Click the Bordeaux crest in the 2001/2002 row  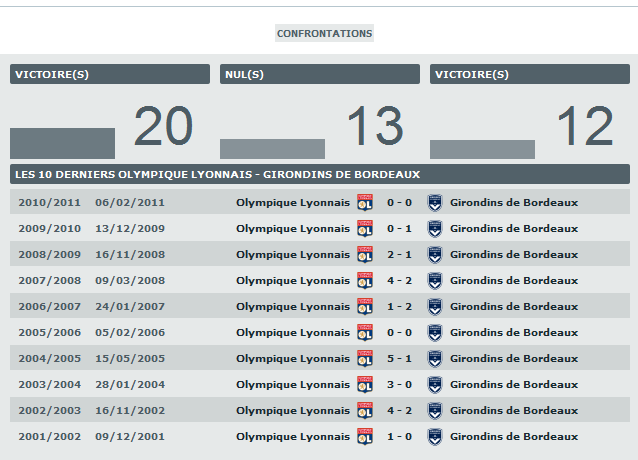coord(435,437)
